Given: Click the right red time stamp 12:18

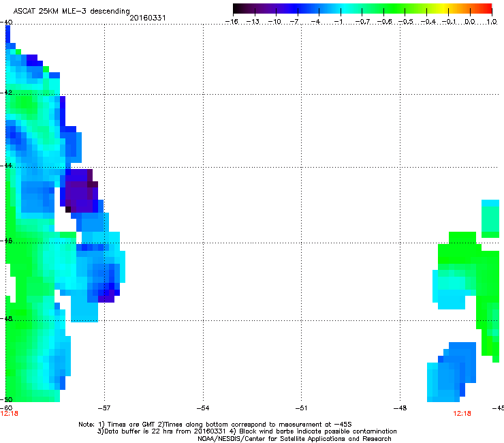Looking at the screenshot, I should 462,414.
